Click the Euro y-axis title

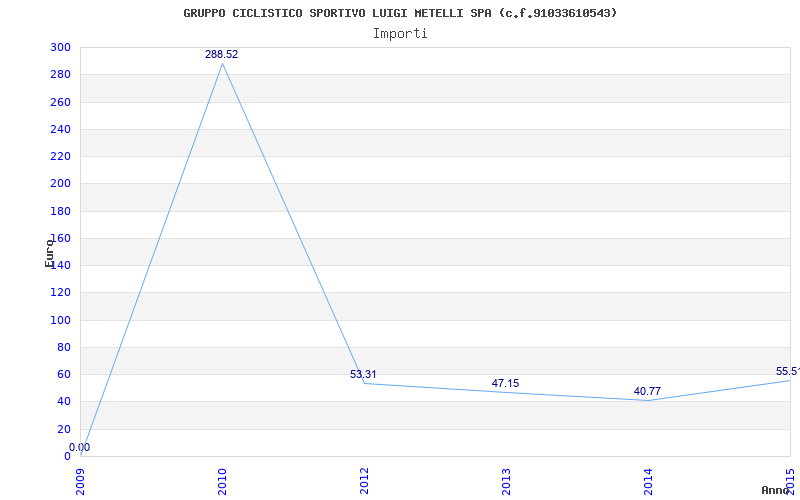pos(49,253)
